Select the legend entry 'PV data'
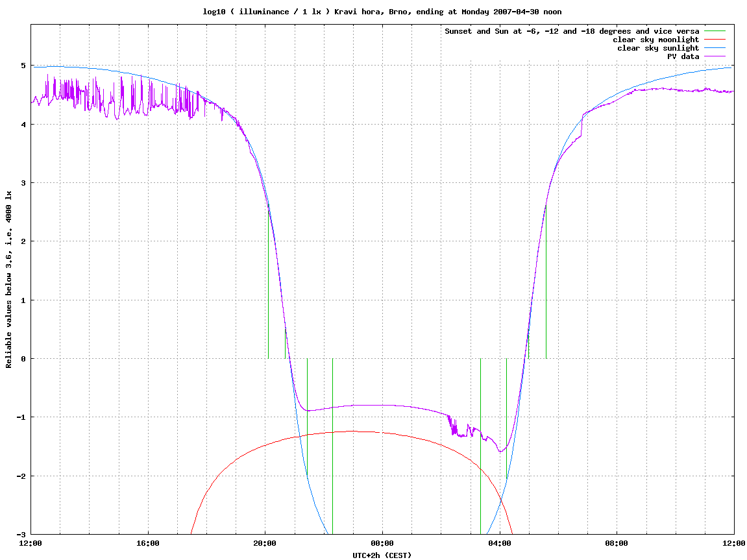 [683, 56]
